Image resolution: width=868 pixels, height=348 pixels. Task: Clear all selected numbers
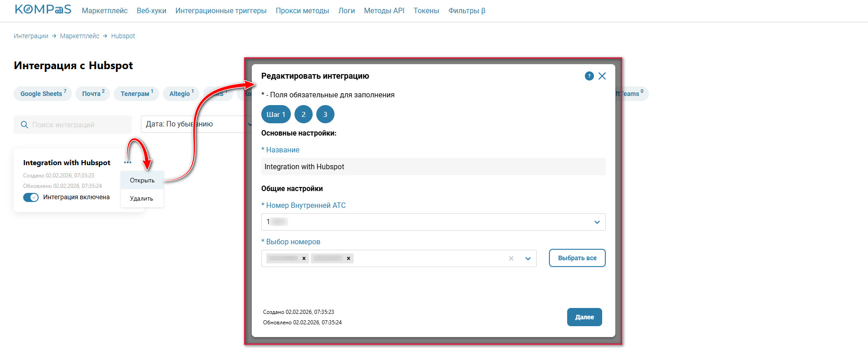pos(511,258)
